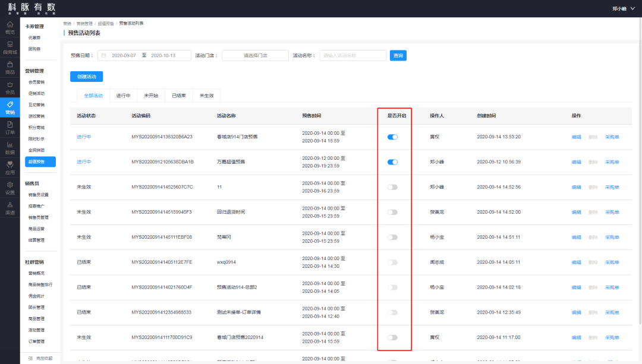The image size is (642, 364).
Task: Open the start date 2020-09-07 picker
Action: click(x=124, y=56)
